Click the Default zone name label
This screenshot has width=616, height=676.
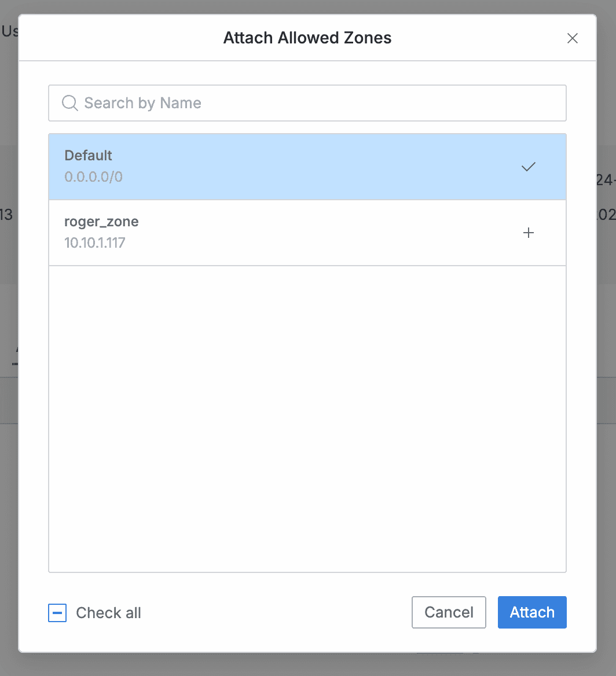[x=88, y=155]
